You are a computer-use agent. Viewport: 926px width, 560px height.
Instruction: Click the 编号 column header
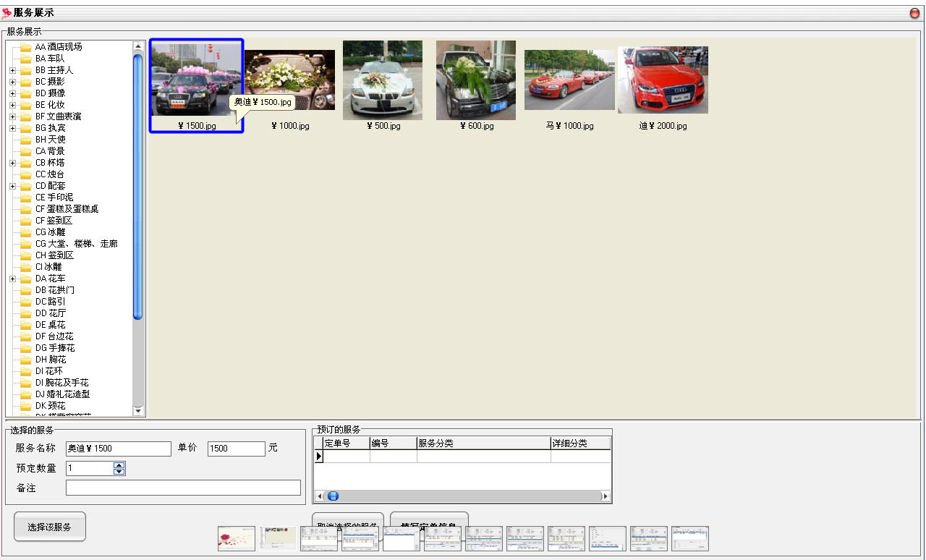(394, 444)
